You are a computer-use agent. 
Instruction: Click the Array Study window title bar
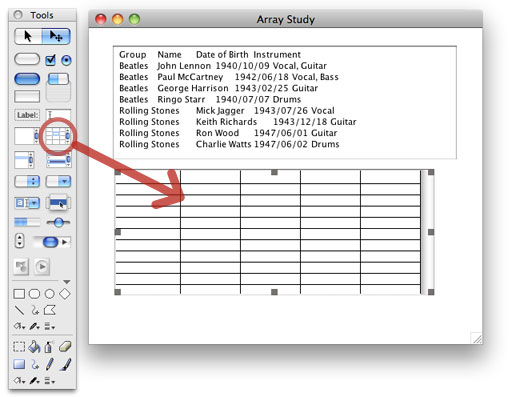pyautogui.click(x=285, y=19)
